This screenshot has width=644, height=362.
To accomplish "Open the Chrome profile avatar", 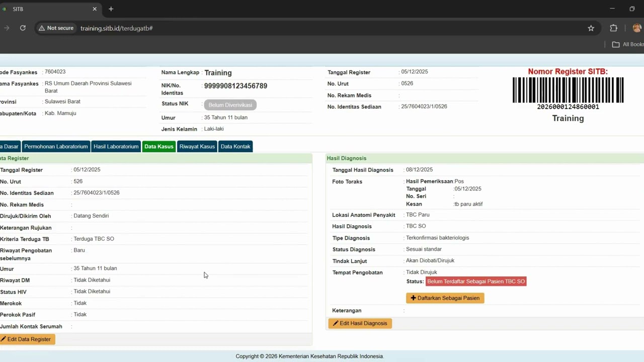I will click(x=637, y=28).
